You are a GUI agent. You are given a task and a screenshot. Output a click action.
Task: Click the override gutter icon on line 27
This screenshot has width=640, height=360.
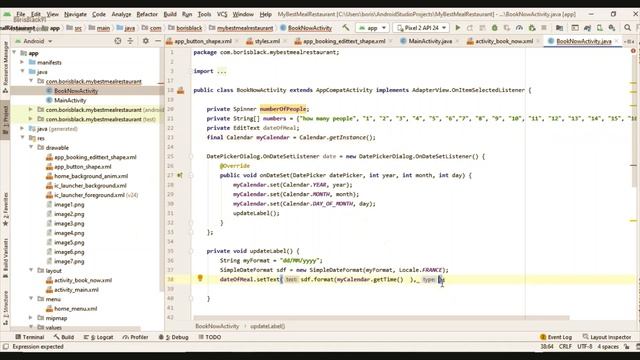pyautogui.click(x=180, y=175)
